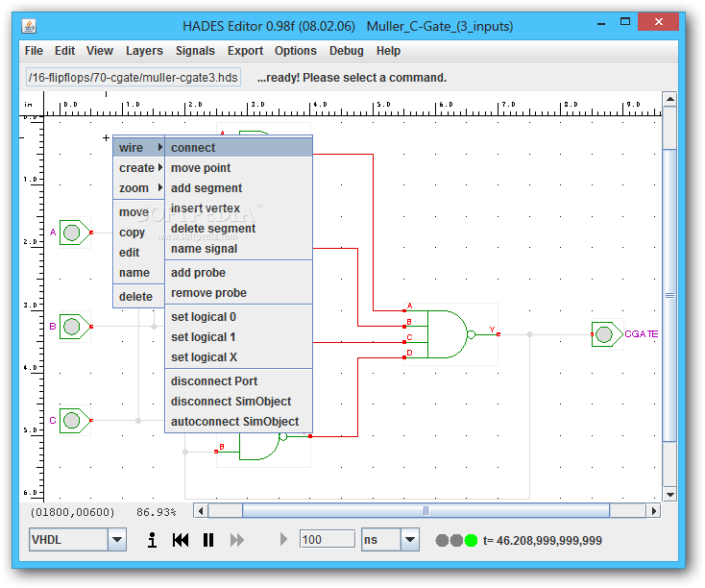
Task: Open the View menu
Action: coord(99,51)
